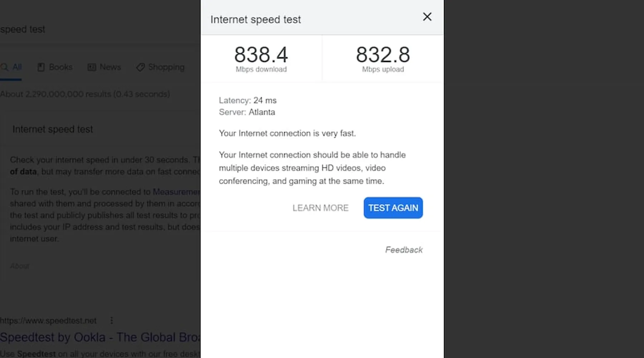Close the Internet speed test dialog
Image resolution: width=644 pixels, height=358 pixels.
point(427,17)
